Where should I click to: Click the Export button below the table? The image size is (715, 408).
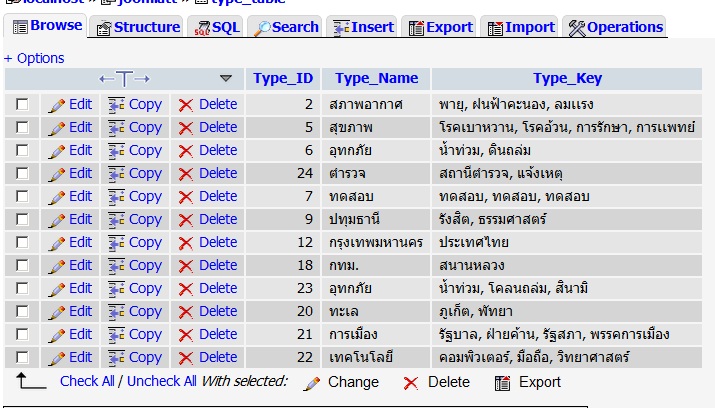(x=540, y=382)
